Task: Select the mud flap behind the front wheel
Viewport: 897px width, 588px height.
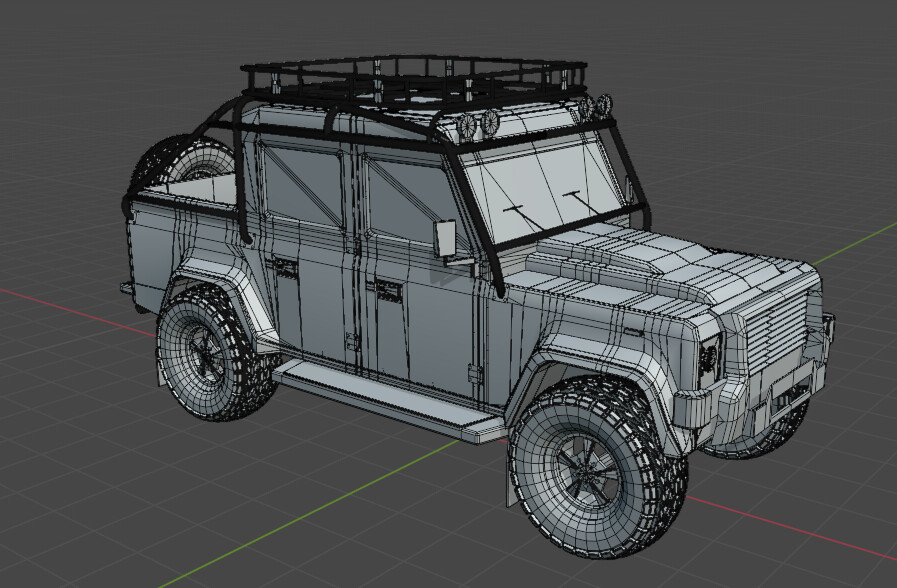Action: pyautogui.click(x=513, y=479)
